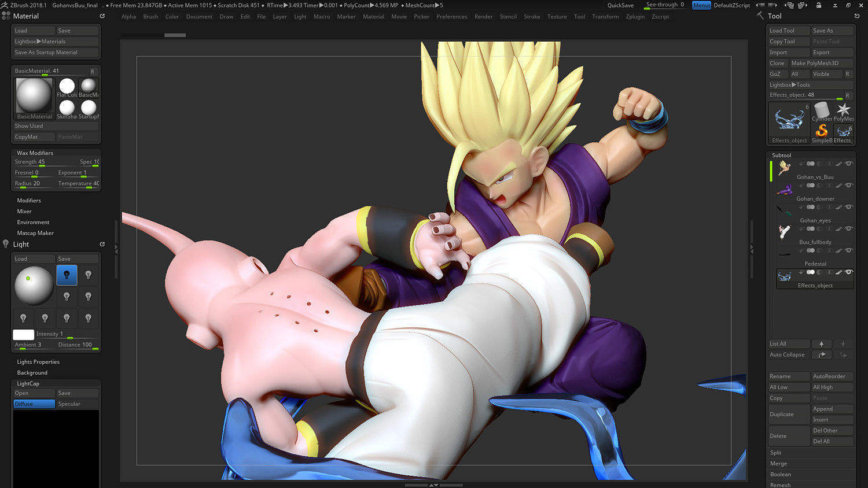Open the Transform menu
This screenshot has width=868, height=488.
(x=605, y=17)
